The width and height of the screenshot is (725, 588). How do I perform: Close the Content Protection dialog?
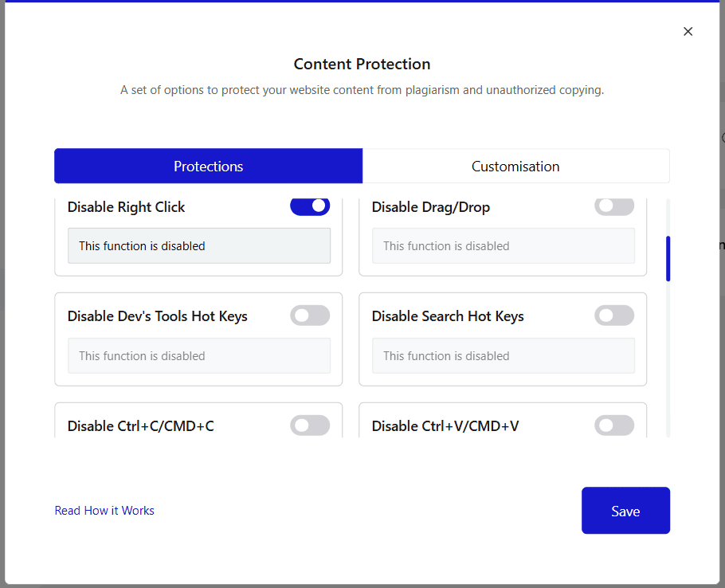(x=688, y=31)
